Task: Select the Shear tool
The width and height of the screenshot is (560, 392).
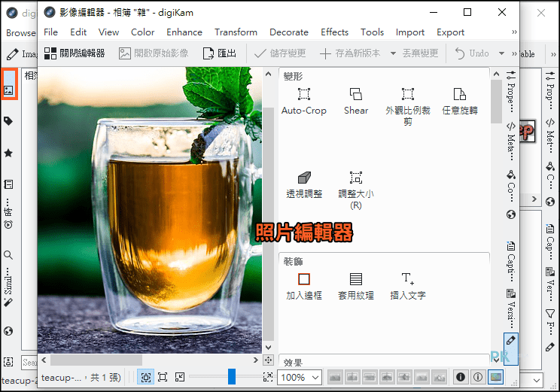Action: coord(356,102)
